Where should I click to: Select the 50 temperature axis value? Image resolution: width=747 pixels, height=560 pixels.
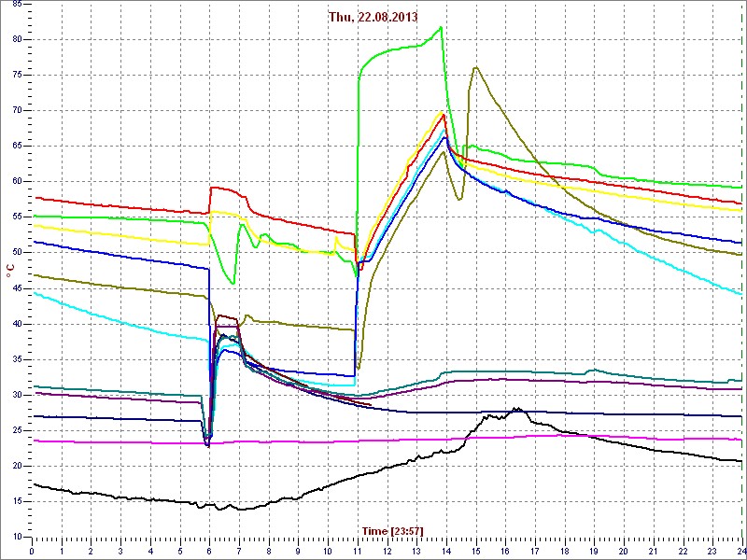[x=16, y=253]
